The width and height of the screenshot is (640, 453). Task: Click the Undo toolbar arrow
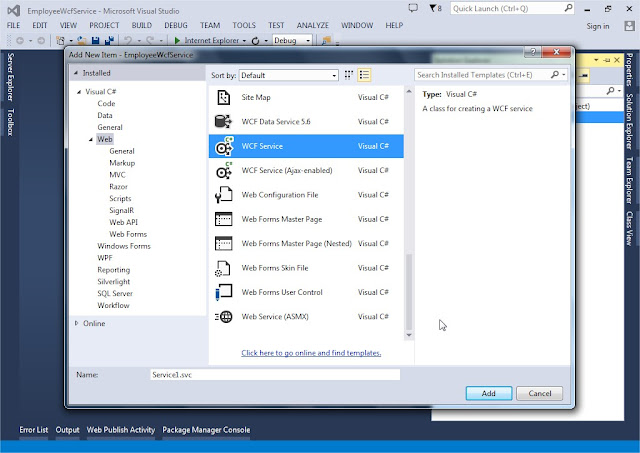(128, 40)
